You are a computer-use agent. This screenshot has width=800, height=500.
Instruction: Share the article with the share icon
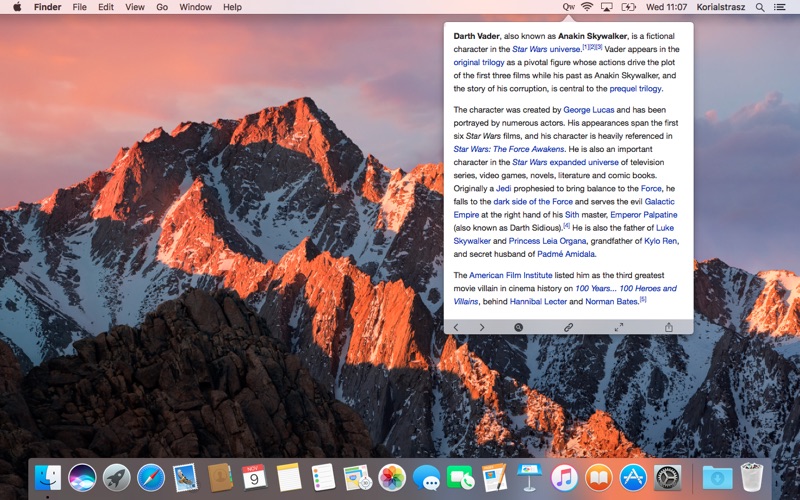668,328
